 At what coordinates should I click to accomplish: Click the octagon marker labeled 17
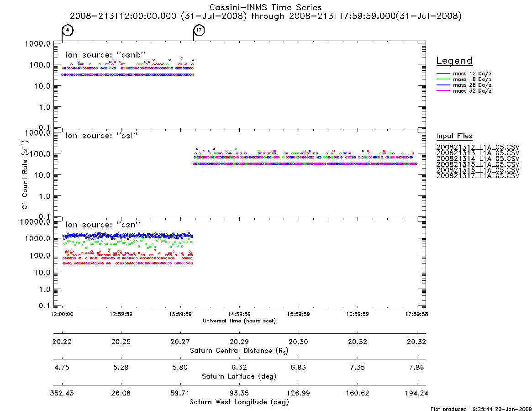pos(199,30)
